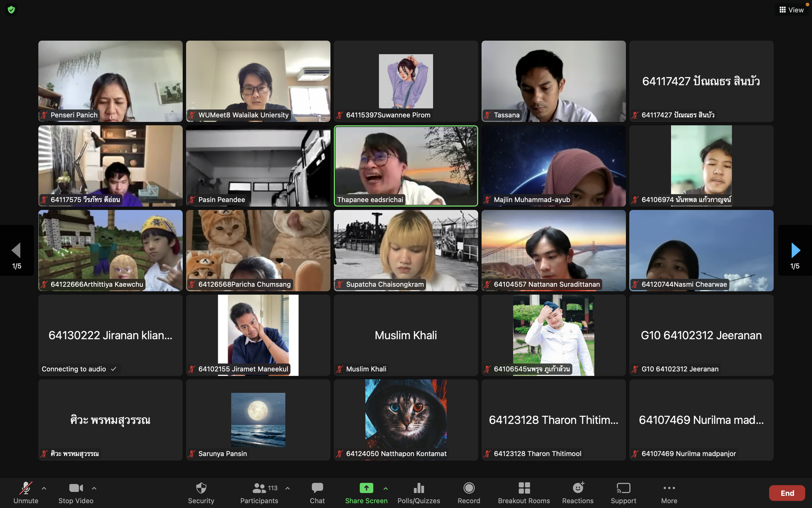Viewport: 812px width, 508px height.
Task: Go to next gallery page with right arrow
Action: point(795,250)
